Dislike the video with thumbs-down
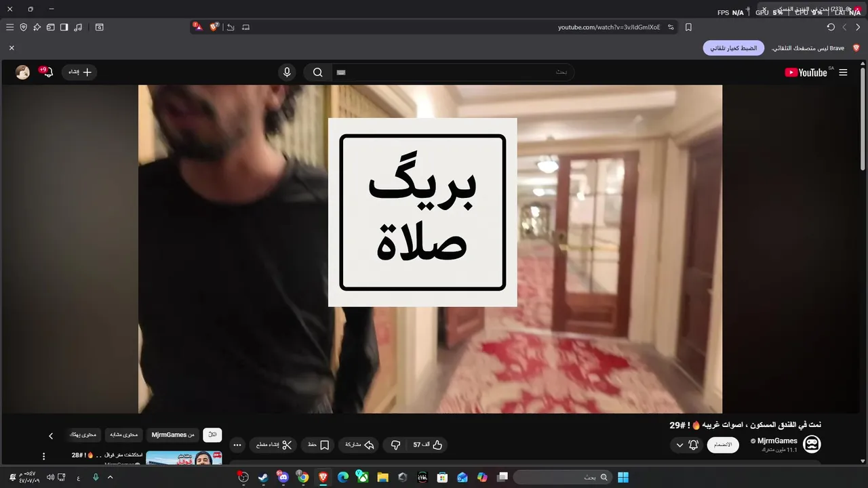Viewport: 868px width, 488px height. [x=395, y=445]
